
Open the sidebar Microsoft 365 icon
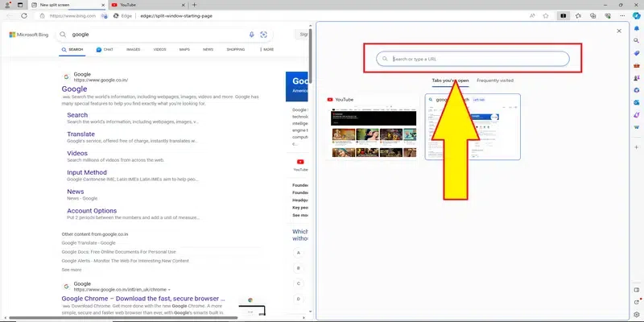click(637, 90)
